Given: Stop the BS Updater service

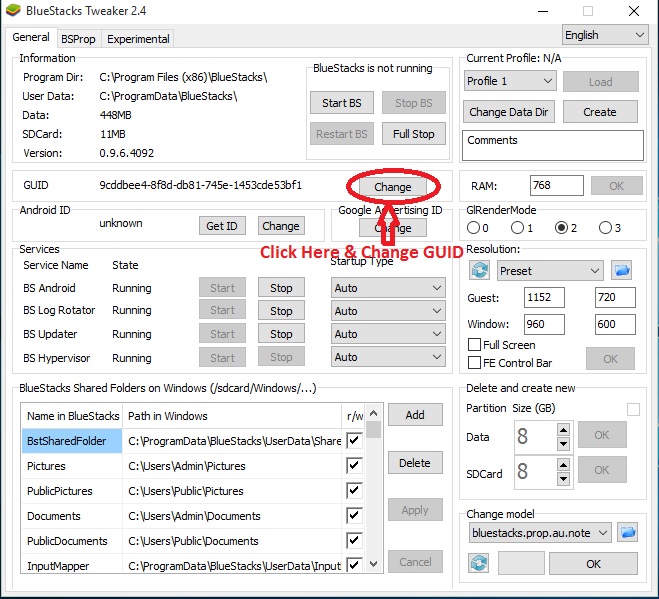Looking at the screenshot, I should pyautogui.click(x=281, y=334).
